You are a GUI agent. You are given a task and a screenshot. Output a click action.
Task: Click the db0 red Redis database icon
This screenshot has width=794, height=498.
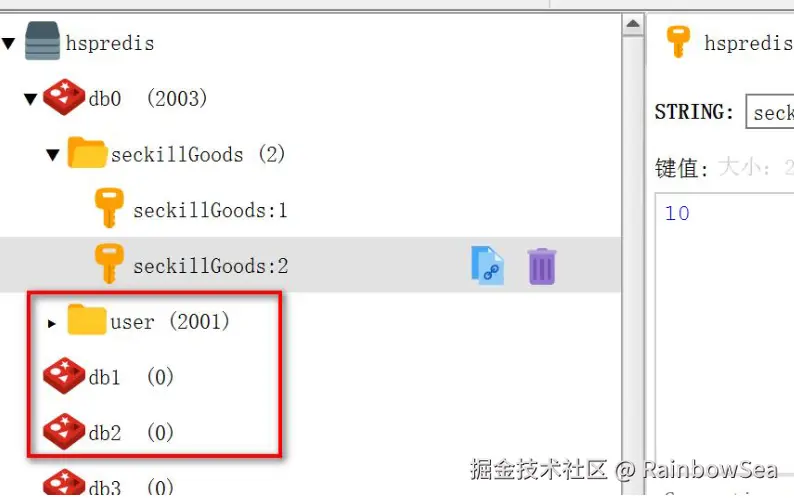pos(64,97)
